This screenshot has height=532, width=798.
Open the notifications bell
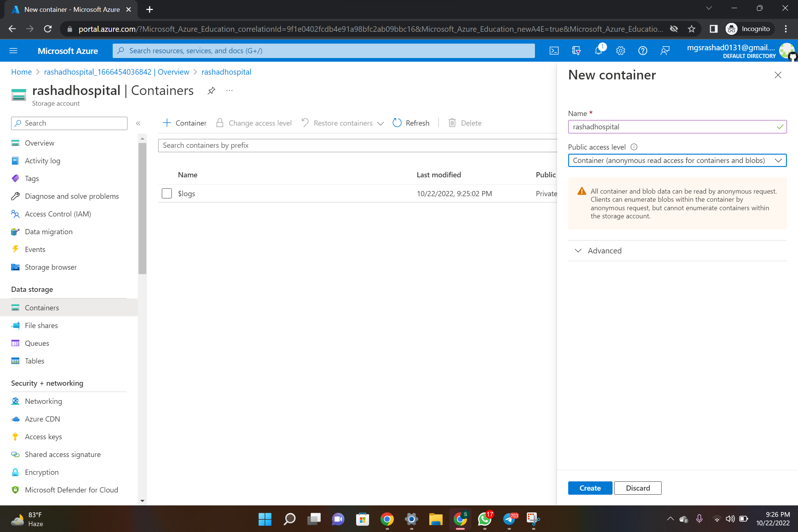(598, 51)
